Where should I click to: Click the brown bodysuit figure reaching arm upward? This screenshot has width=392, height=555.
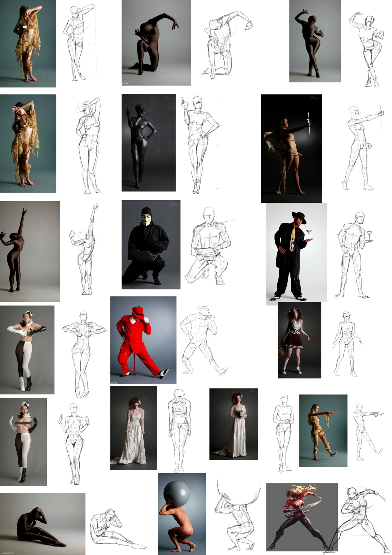click(x=30, y=251)
